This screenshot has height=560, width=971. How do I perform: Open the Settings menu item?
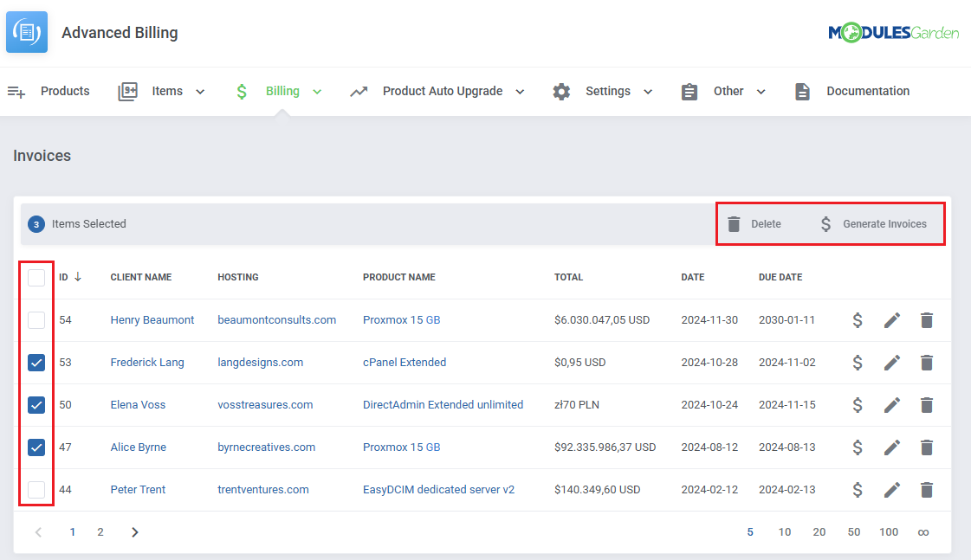pos(607,91)
